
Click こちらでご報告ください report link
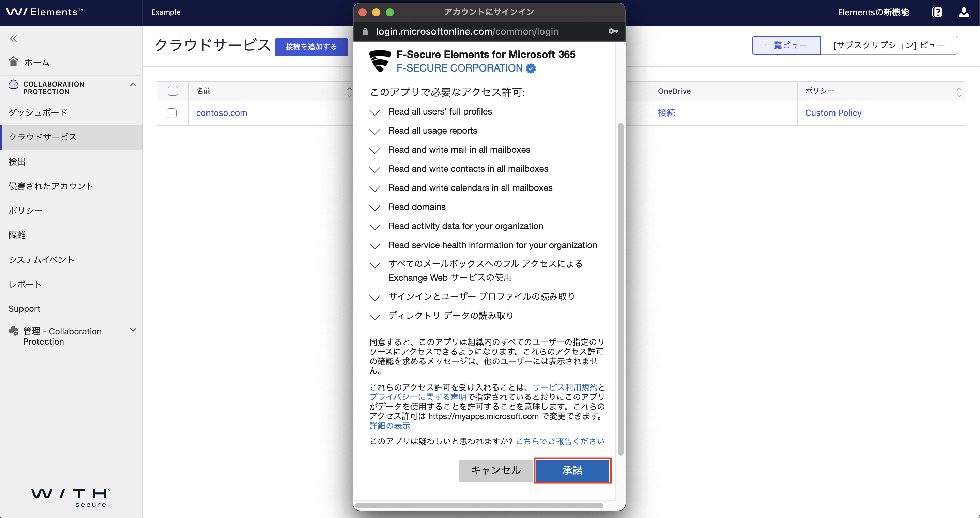[560, 441]
